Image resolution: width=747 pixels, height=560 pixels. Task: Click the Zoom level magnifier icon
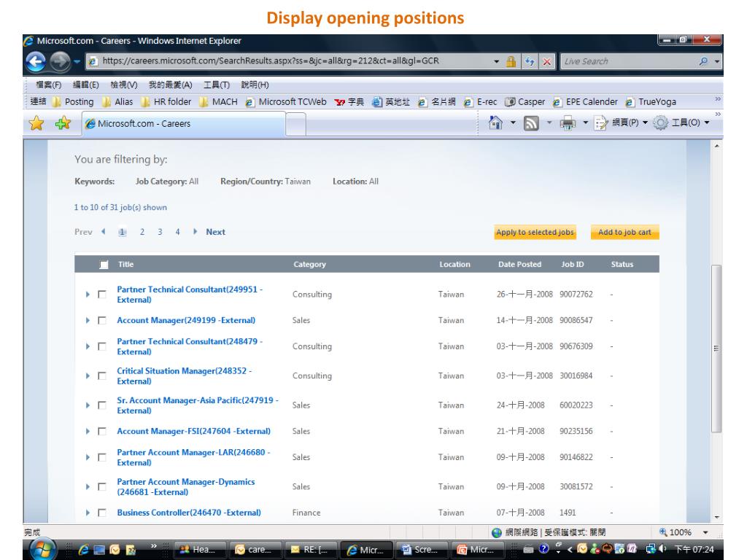(x=663, y=532)
